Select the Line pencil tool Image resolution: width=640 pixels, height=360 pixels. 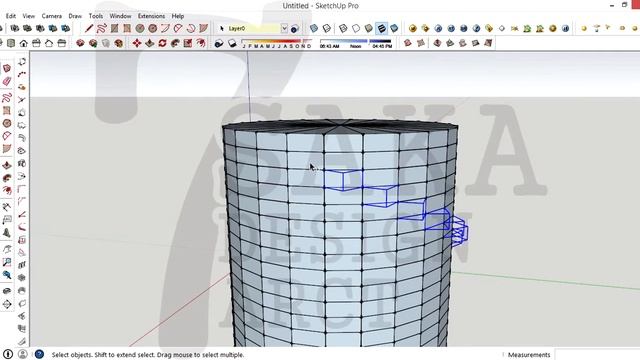89,29
